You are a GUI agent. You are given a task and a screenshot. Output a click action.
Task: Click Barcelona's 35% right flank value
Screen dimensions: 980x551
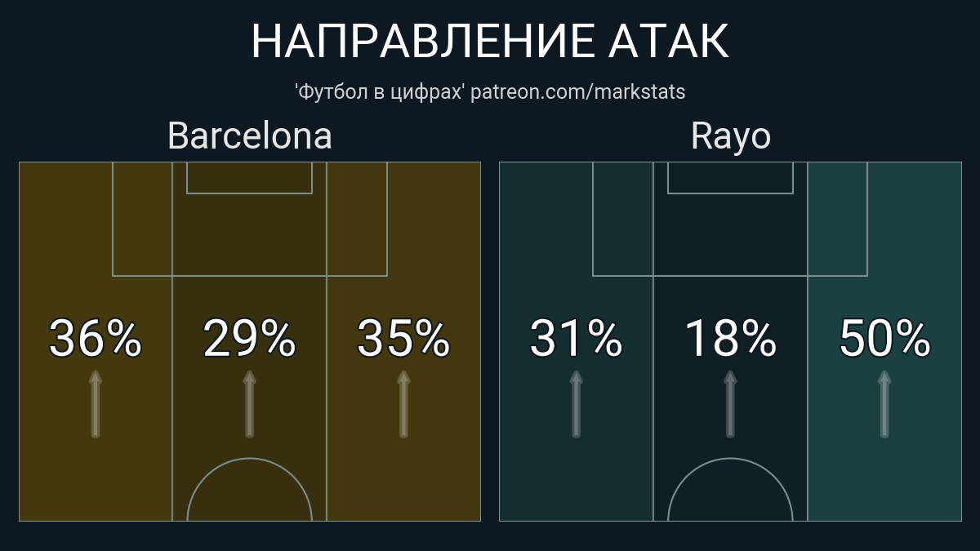click(403, 339)
